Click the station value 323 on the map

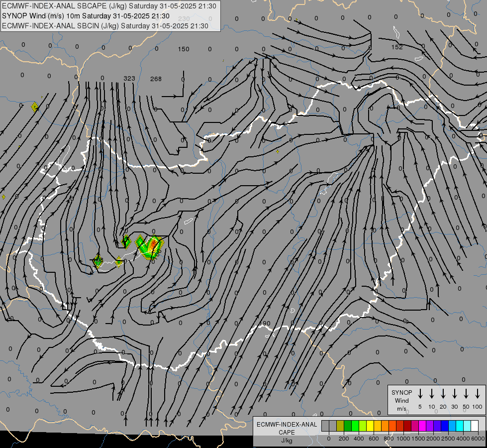click(129, 78)
